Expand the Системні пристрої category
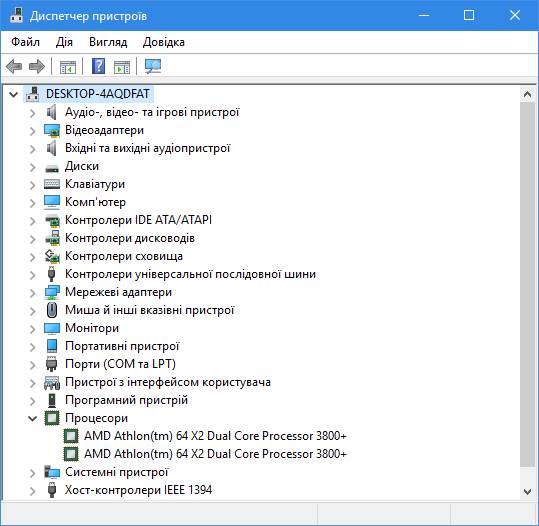 (x=33, y=473)
